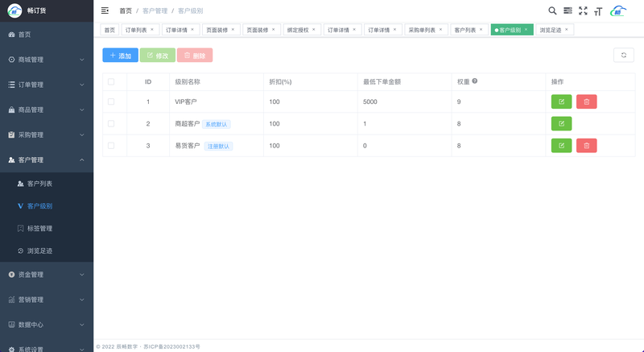Check the VIP客户 row checkbox
644x352 pixels.
[x=111, y=101]
